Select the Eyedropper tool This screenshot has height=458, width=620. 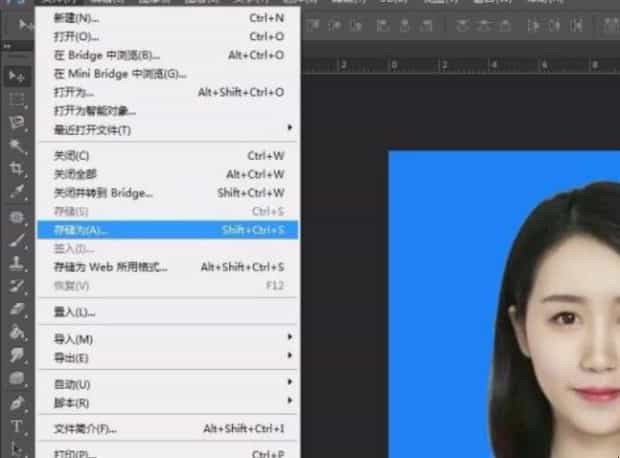click(x=17, y=192)
